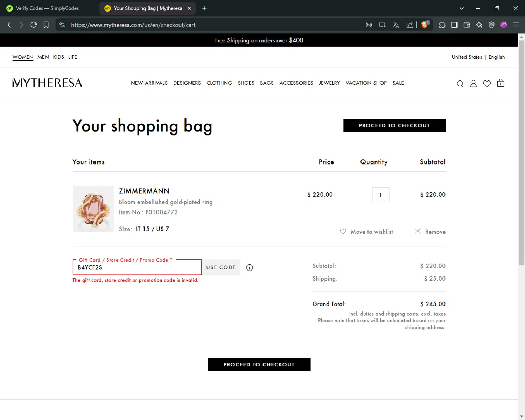This screenshot has height=420, width=525.
Task: Open the Brave wallet icon
Action: point(467,25)
